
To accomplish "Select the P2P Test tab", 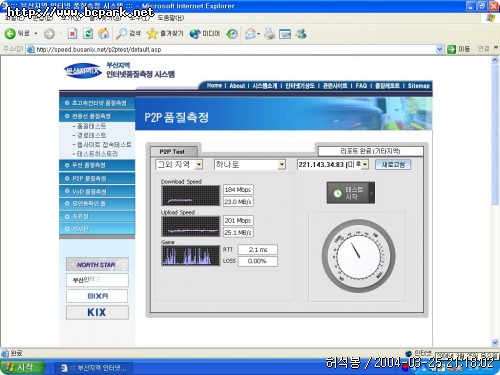I will pyautogui.click(x=172, y=152).
